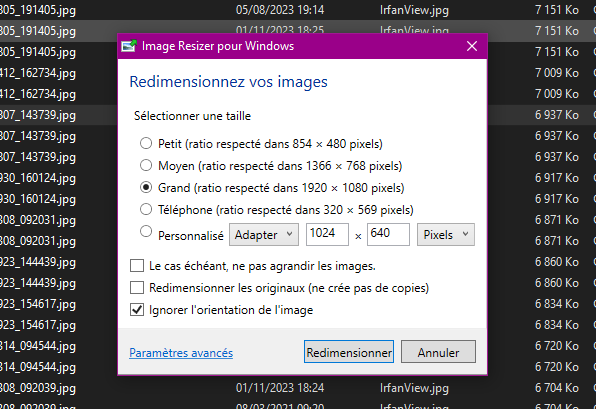Open the Paramètres avancés link
Image resolution: width=596 pixels, height=409 pixels.
point(181,353)
